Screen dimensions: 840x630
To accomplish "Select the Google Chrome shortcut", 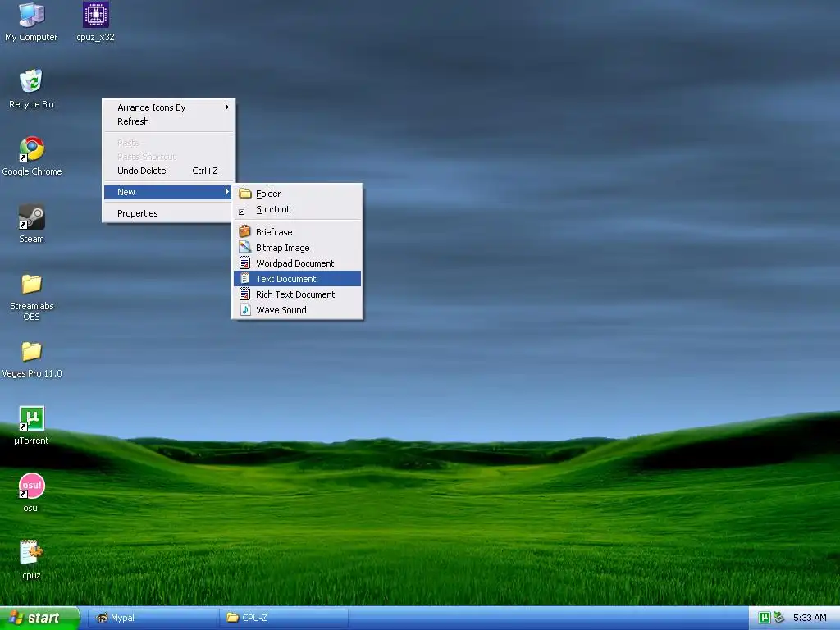I will (32, 157).
